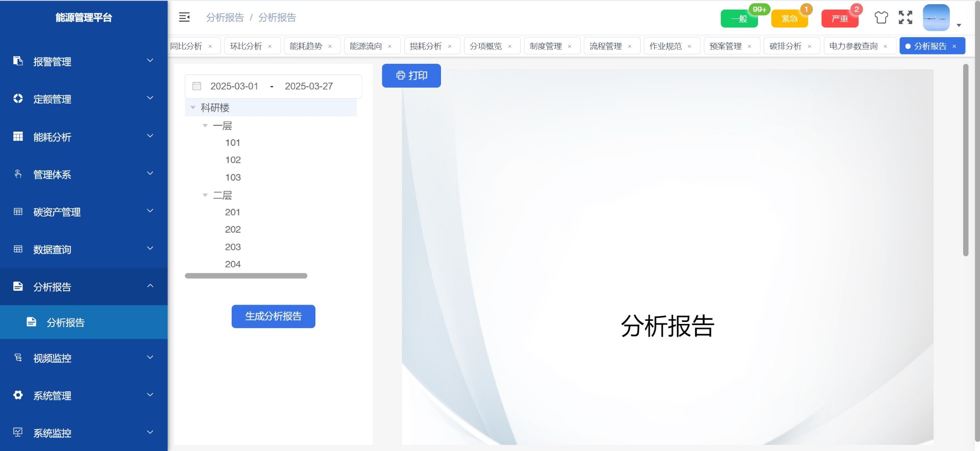Click the calendar icon in date range
980x451 pixels.
click(x=197, y=86)
